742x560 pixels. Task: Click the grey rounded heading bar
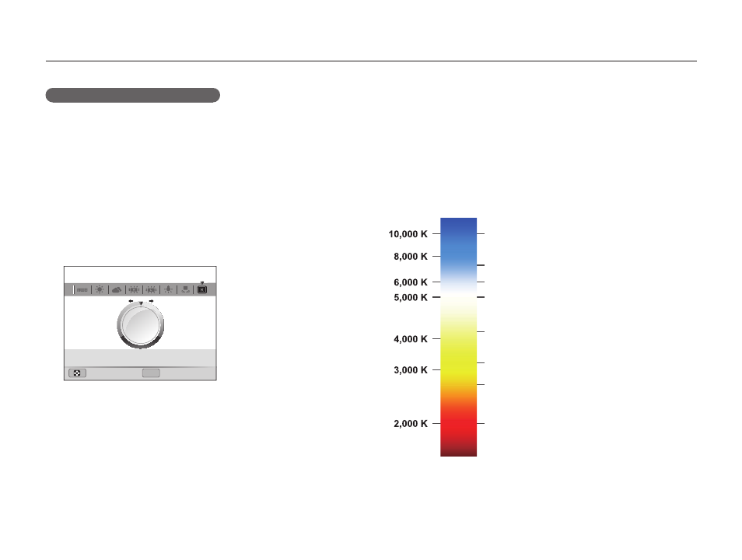click(x=132, y=95)
